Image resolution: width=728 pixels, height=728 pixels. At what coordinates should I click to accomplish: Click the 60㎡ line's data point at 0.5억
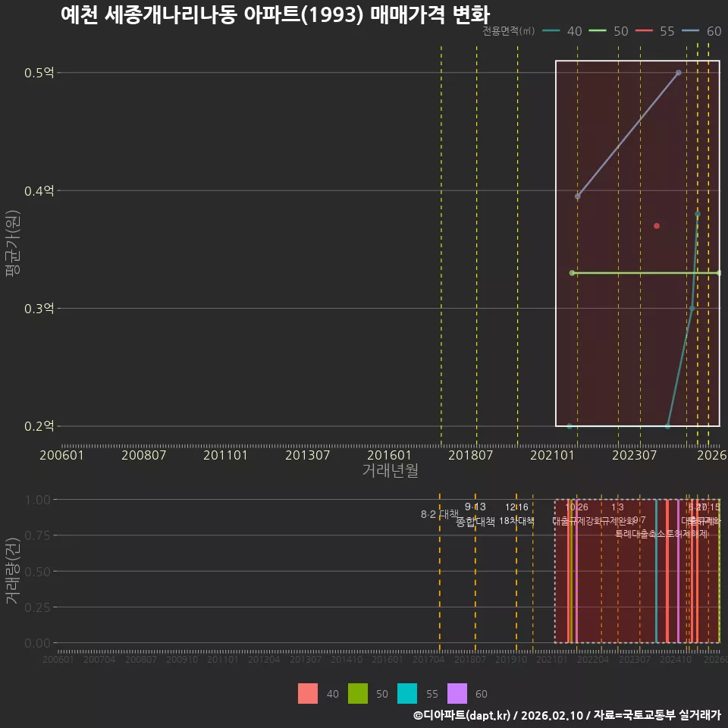click(678, 73)
